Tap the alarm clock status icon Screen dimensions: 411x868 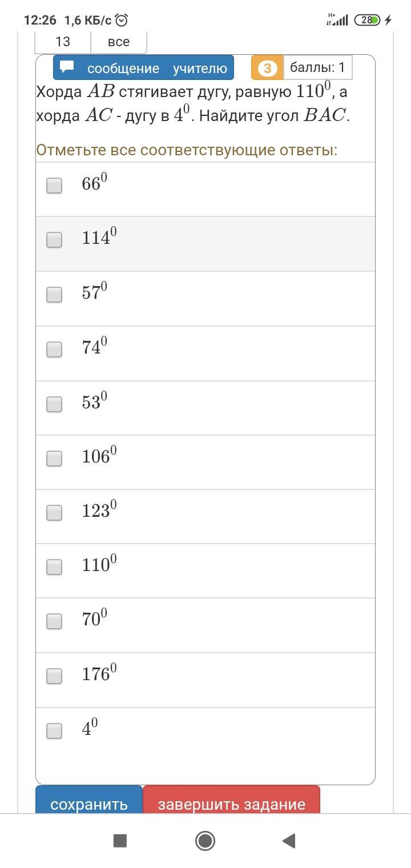click(x=122, y=21)
